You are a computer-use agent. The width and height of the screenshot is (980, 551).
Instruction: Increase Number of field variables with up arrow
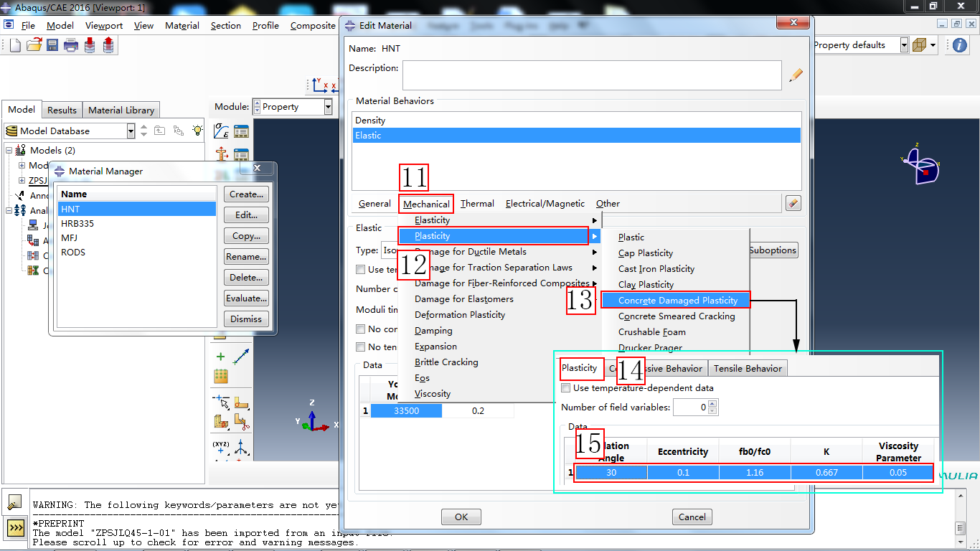pyautogui.click(x=712, y=404)
